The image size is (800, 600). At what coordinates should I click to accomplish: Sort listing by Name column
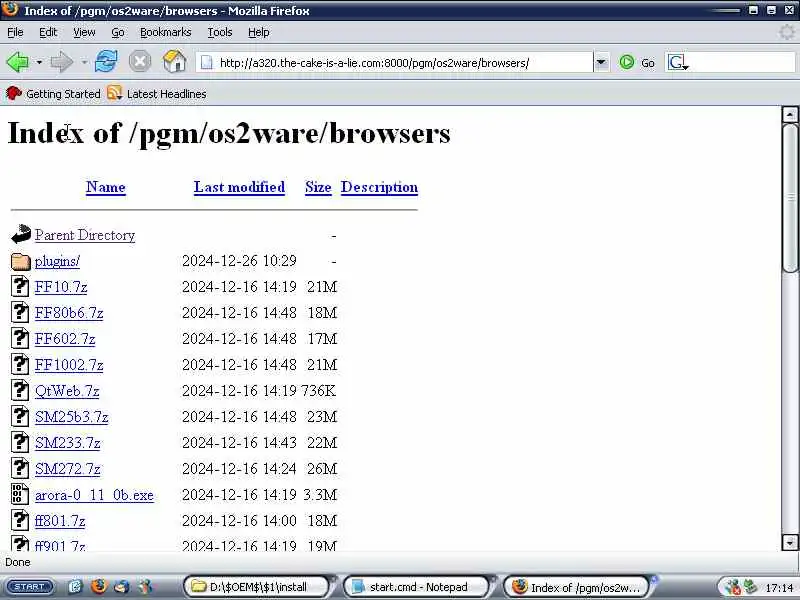(106, 187)
